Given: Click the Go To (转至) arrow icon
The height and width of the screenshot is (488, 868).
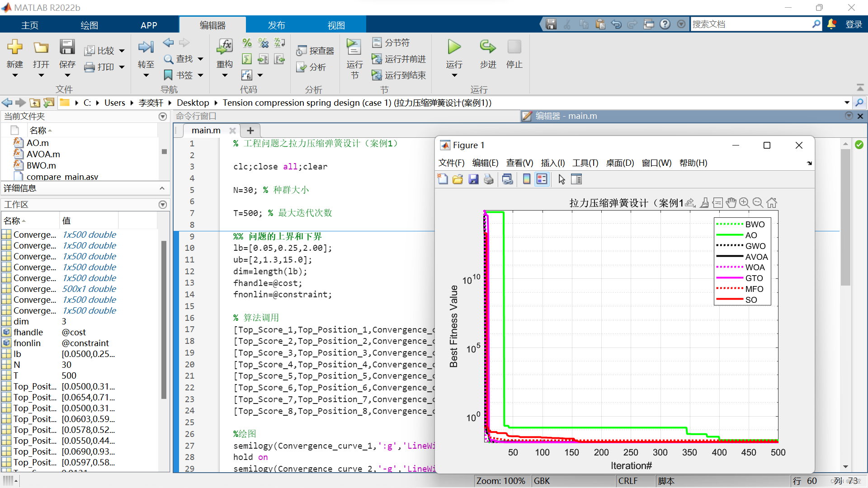Looking at the screenshot, I should [x=146, y=47].
